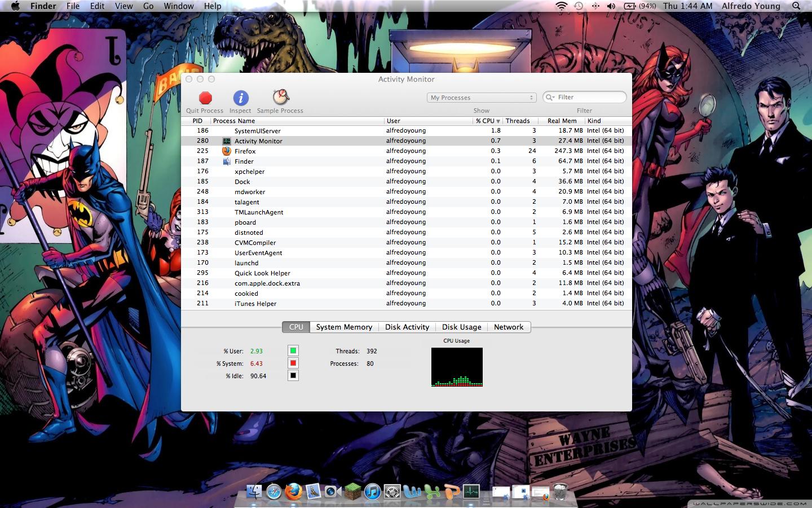812x508 pixels.
Task: Click the battery 94% indicator in menu bar
Action: tap(640, 6)
